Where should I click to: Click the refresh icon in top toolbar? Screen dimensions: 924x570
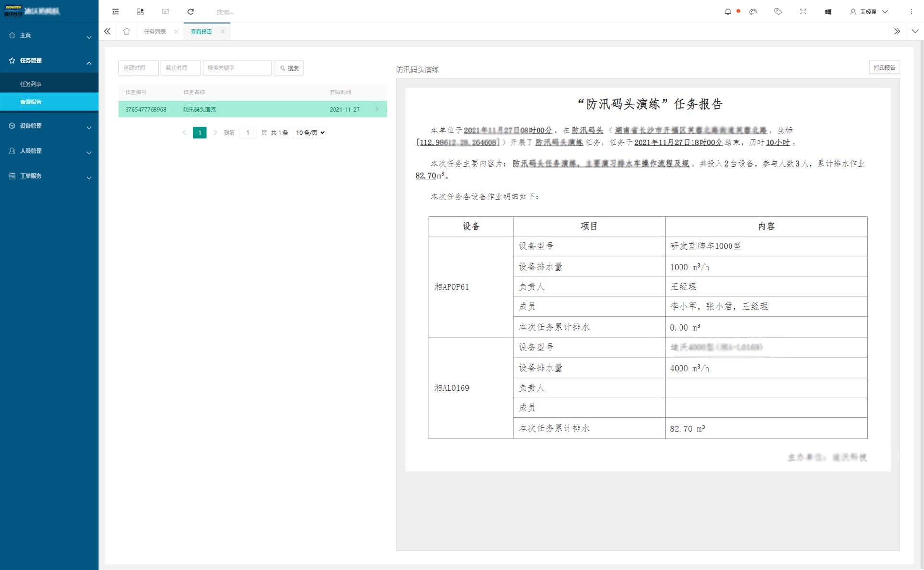pos(191,12)
